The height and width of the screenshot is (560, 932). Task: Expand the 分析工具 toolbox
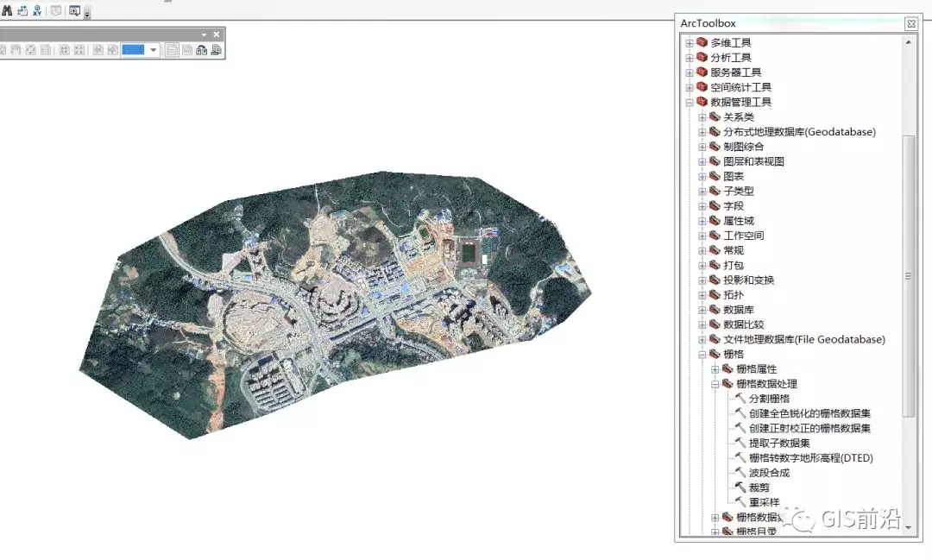(x=688, y=57)
